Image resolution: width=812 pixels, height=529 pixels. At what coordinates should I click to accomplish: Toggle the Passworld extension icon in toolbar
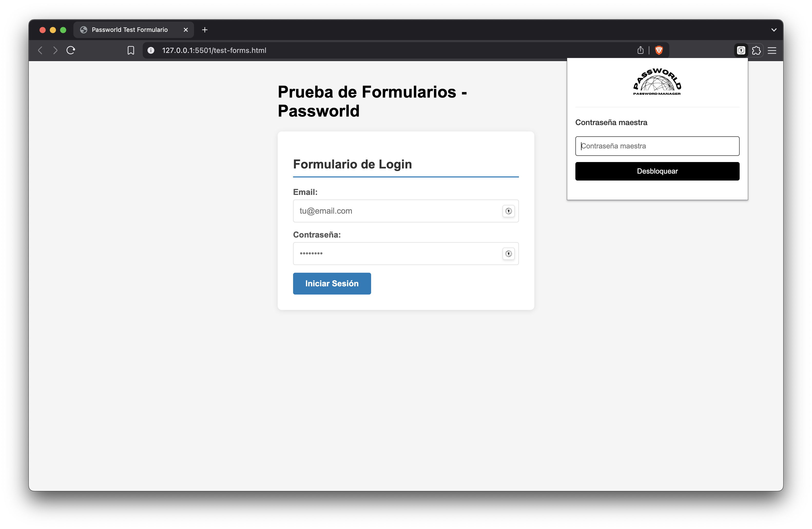point(741,51)
